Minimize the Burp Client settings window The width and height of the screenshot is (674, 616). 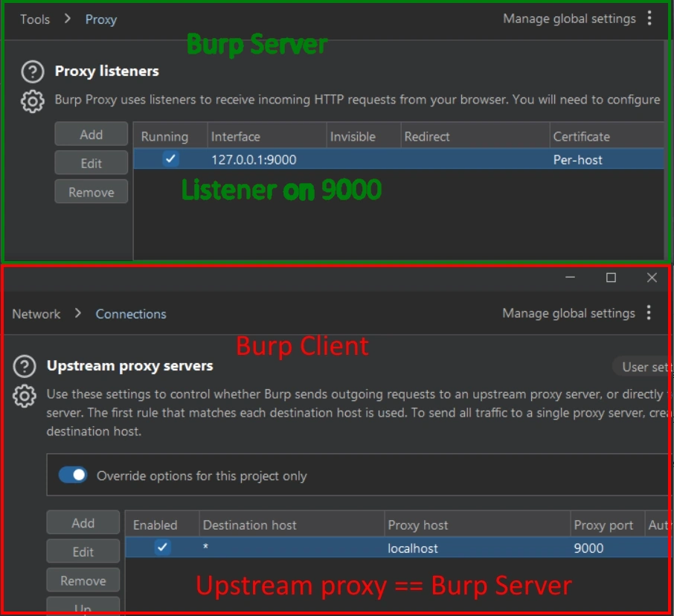(x=570, y=277)
